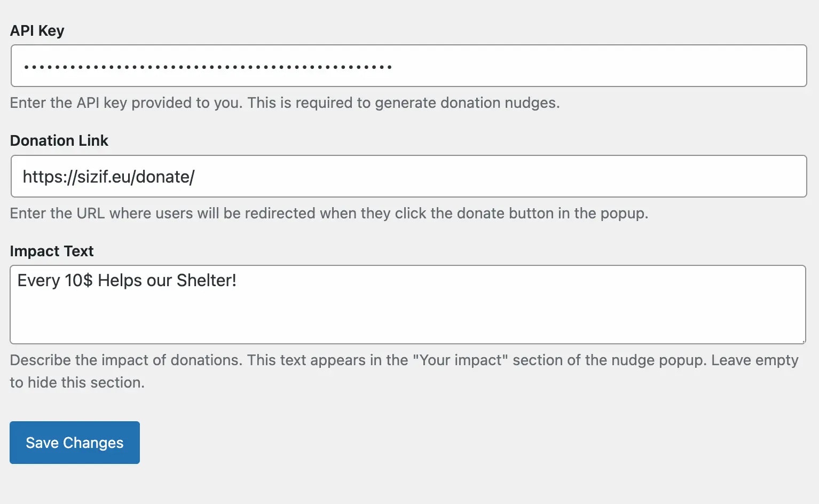The width and height of the screenshot is (819, 504).
Task: Click the API Key field label
Action: (37, 30)
